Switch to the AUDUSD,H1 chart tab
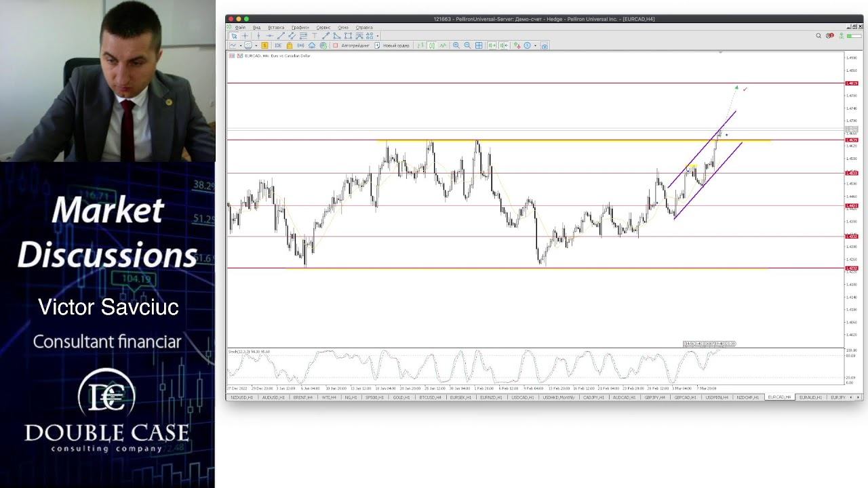 273,397
